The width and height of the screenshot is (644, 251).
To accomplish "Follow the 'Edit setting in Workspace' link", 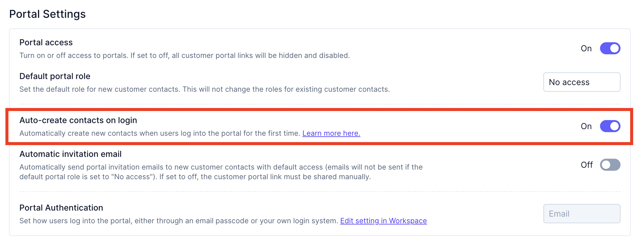I will (x=383, y=221).
